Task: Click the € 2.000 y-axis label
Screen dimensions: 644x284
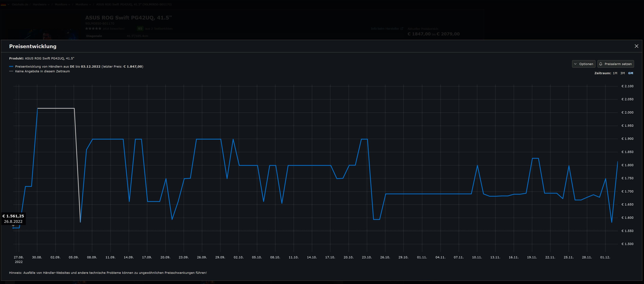Action: click(x=627, y=113)
